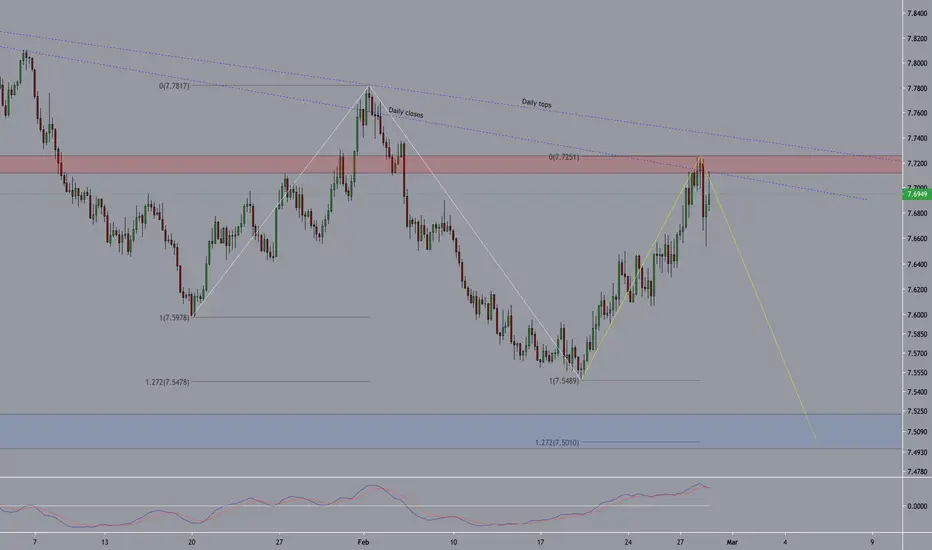This screenshot has width=932, height=550.
Task: Click date label 13 on time axis
Action: [105, 542]
